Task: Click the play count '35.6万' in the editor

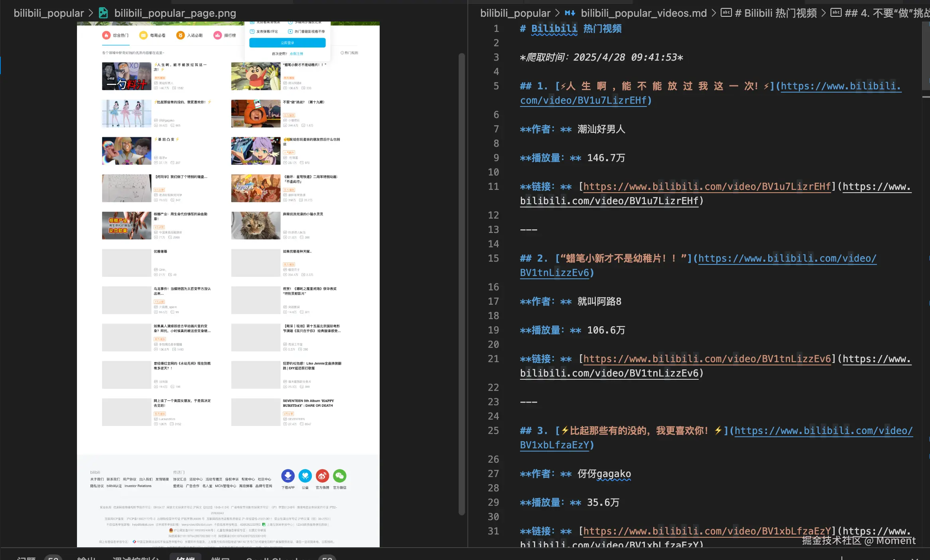Action: pos(603,503)
